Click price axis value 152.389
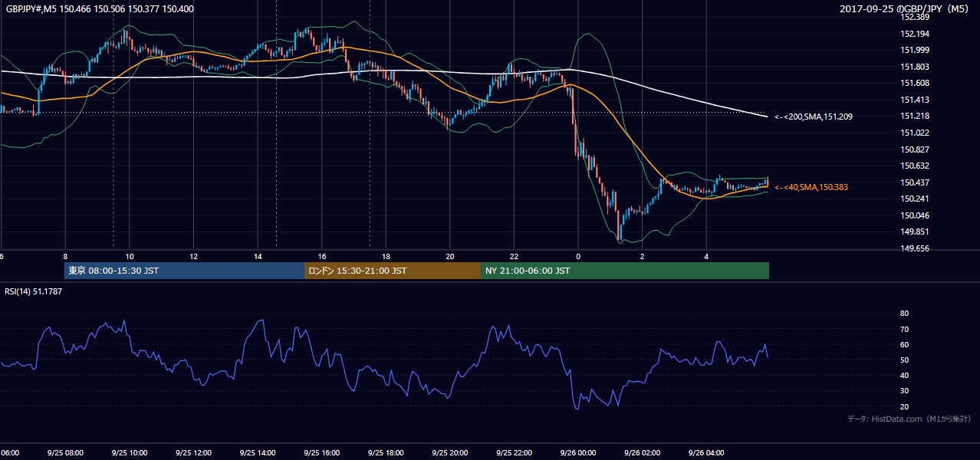Viewport: 980px width, 460px height. click(x=914, y=17)
